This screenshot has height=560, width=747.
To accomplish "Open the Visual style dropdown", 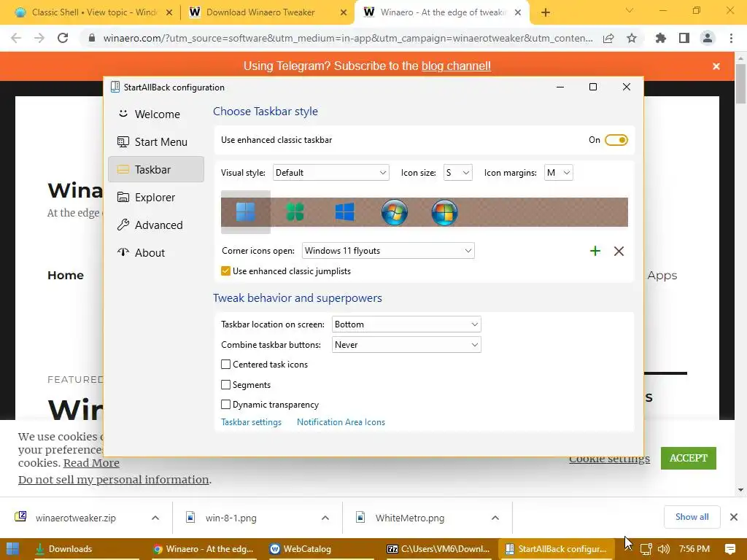I will pyautogui.click(x=331, y=173).
